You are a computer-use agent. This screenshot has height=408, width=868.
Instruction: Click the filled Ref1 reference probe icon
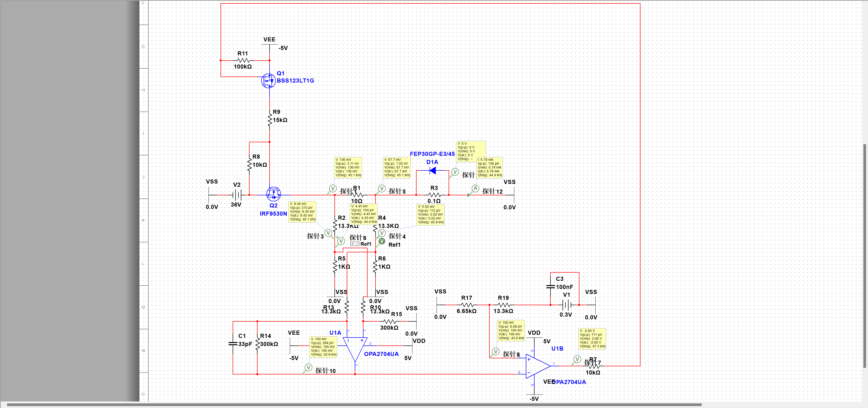click(x=382, y=241)
